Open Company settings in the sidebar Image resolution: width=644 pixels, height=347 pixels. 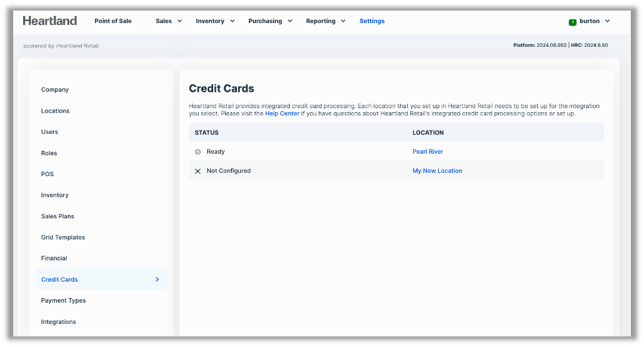pos(55,90)
